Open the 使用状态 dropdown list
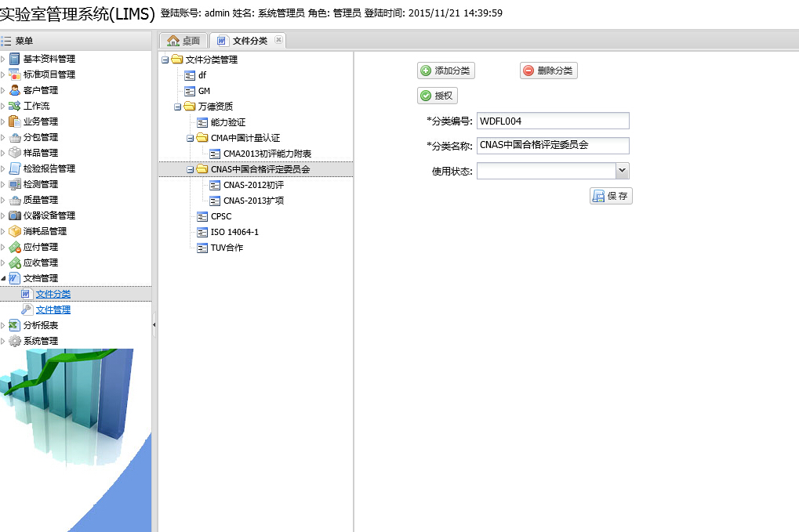 622,171
